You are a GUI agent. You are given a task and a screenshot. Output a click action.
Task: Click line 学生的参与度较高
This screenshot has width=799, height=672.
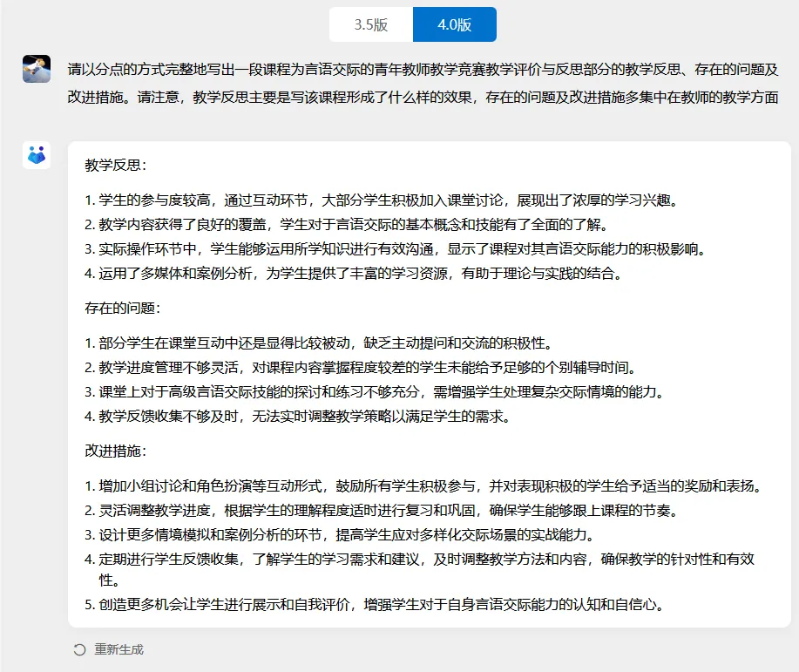pos(383,200)
